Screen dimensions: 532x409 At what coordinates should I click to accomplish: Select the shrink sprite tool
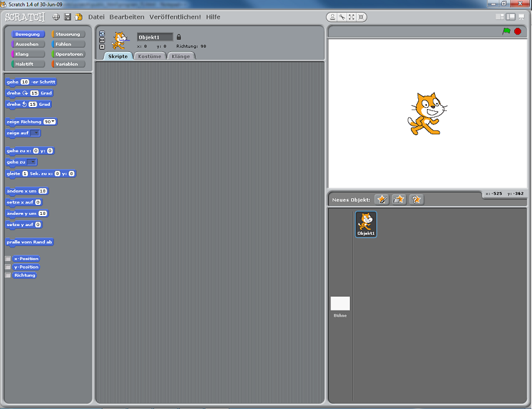(361, 17)
